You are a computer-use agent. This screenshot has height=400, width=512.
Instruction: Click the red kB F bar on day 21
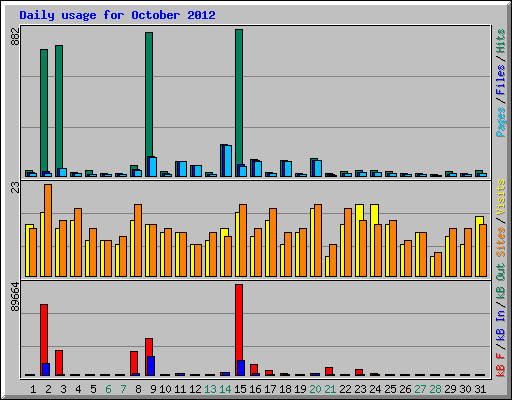click(329, 371)
